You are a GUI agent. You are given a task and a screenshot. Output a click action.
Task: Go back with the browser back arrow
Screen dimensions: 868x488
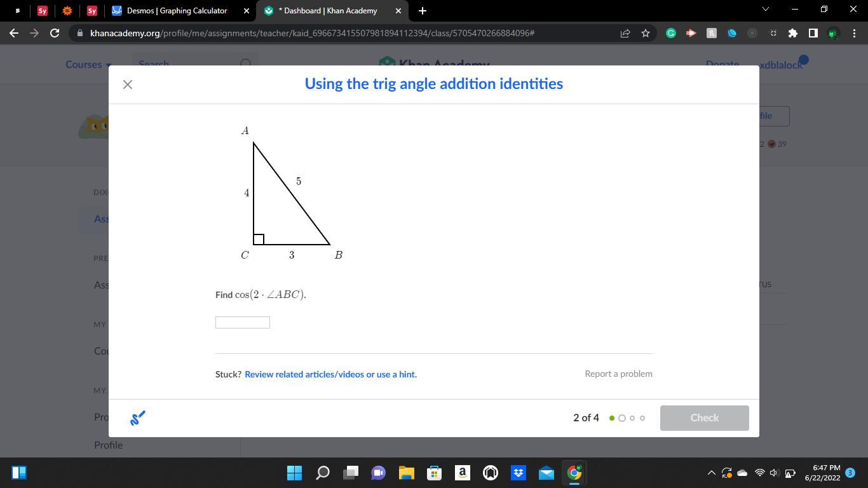click(x=14, y=33)
